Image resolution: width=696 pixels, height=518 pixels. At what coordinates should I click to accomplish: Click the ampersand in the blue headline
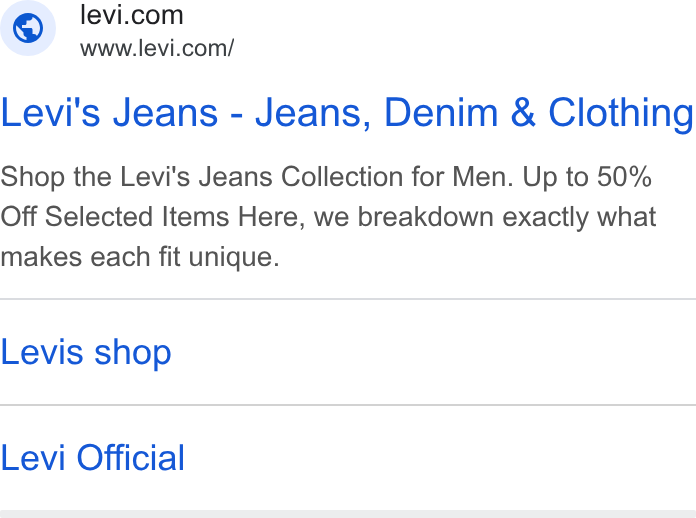tap(523, 113)
